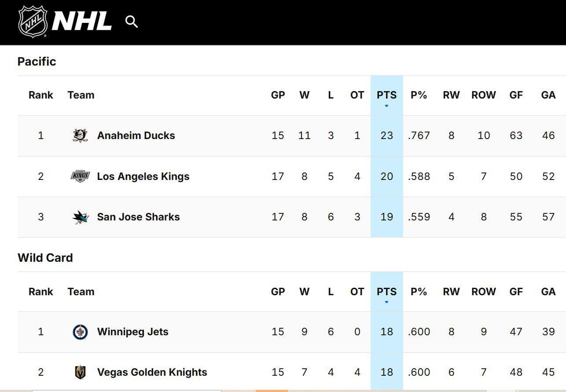Open Los Angeles Kings team link
The width and height of the screenshot is (566, 392).
point(143,176)
